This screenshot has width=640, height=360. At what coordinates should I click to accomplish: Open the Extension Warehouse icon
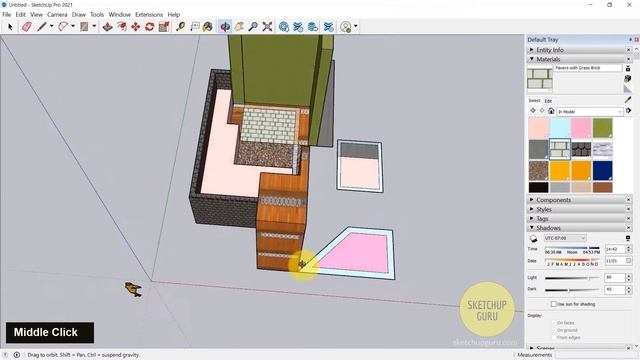pos(298,27)
